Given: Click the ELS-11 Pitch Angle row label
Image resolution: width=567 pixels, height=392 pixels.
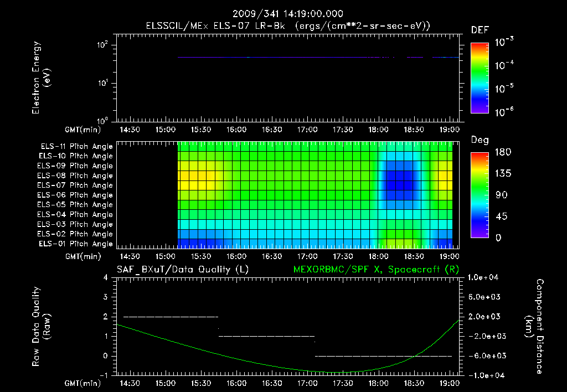Looking at the screenshot, I should click(x=76, y=147).
